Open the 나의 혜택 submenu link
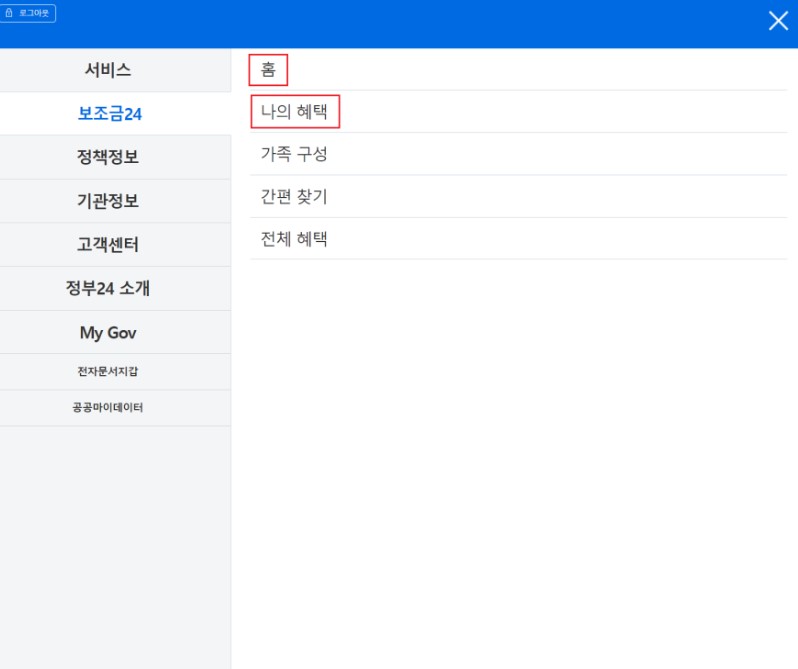 tap(295, 111)
